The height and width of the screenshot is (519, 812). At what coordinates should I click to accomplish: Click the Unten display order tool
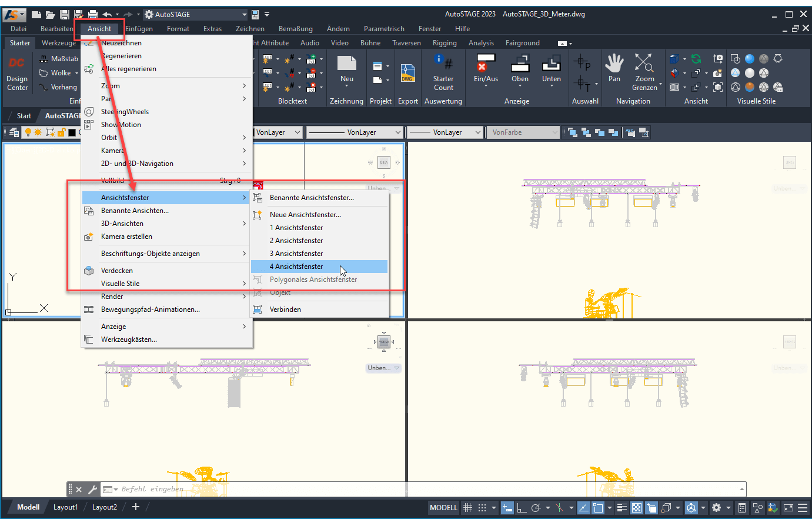click(551, 69)
